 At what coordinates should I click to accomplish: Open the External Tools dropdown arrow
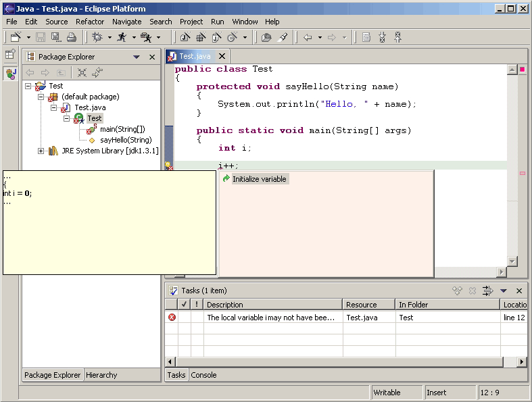coord(158,38)
